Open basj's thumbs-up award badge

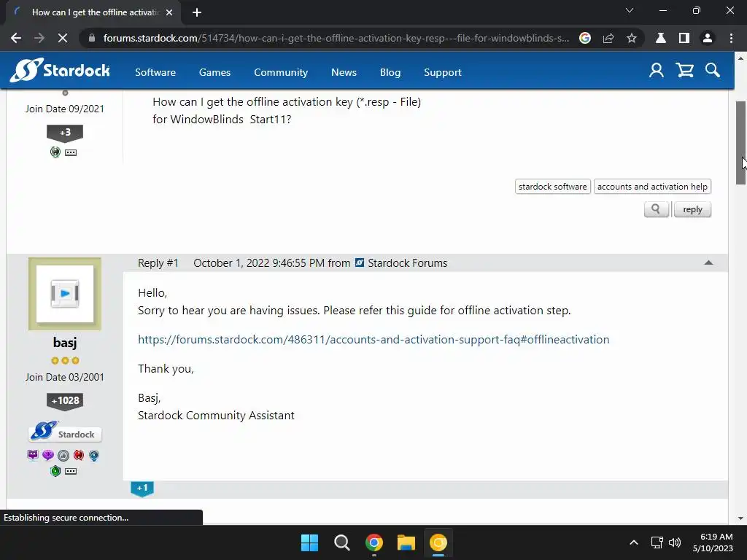[63, 455]
